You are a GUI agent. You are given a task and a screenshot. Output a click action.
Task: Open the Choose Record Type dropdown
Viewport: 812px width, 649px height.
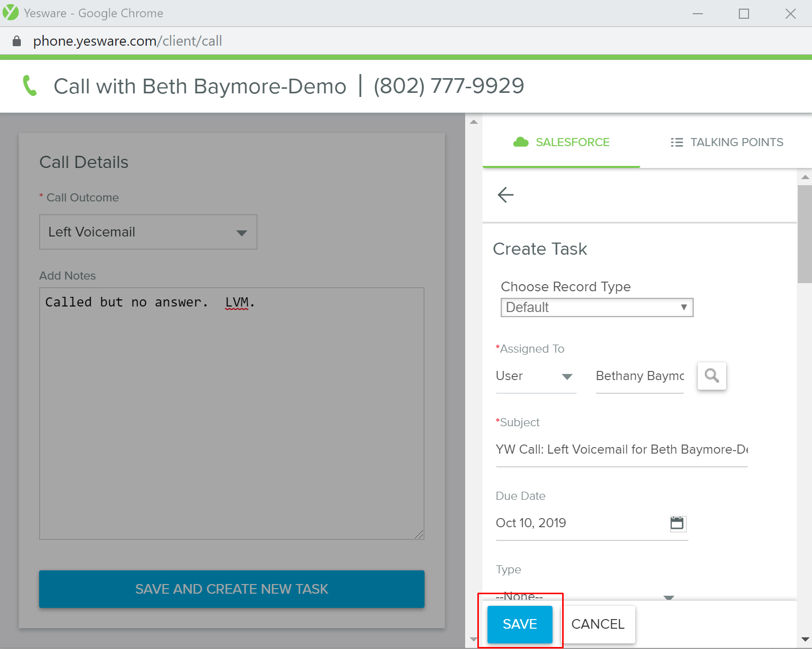[x=597, y=308]
